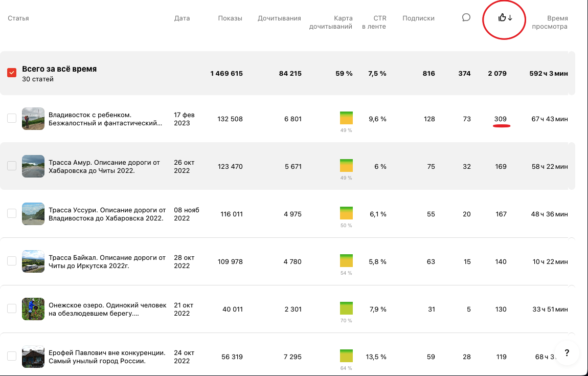
Task: Click the read-throughs value 4 780
Action: pos(292,262)
